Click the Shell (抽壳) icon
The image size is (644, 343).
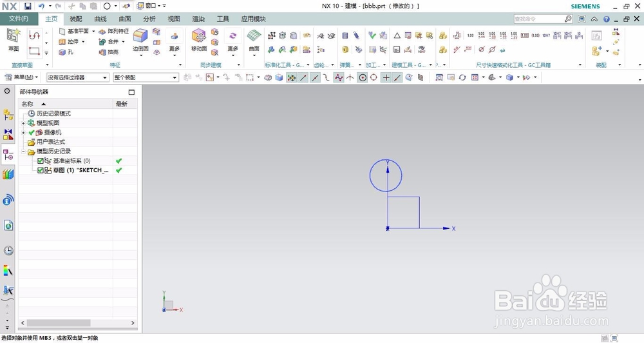click(102, 52)
